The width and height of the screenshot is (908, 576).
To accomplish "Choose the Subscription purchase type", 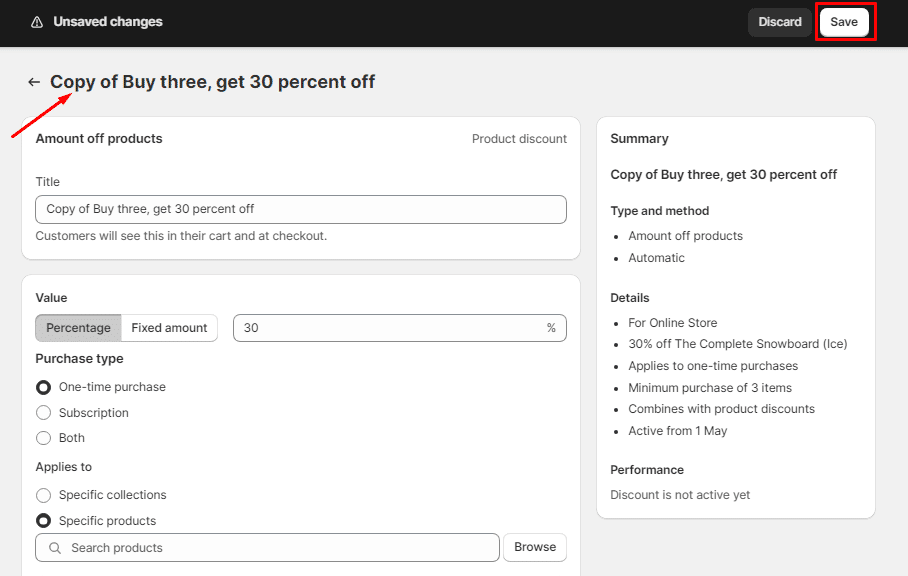I will [44, 413].
